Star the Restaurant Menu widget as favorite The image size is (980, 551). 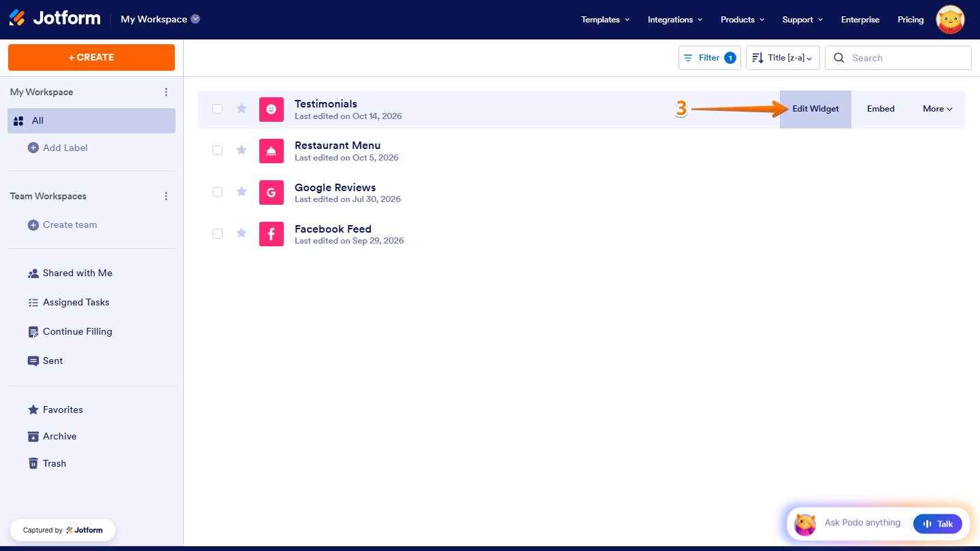coord(242,150)
